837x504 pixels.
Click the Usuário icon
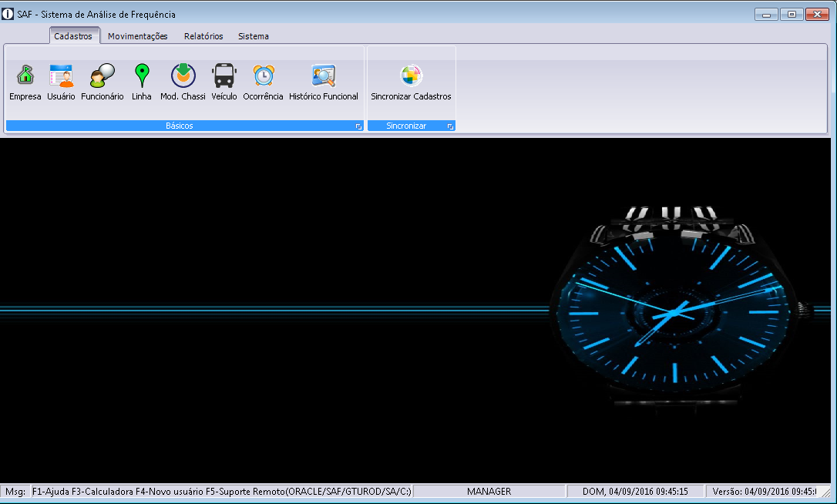61,76
